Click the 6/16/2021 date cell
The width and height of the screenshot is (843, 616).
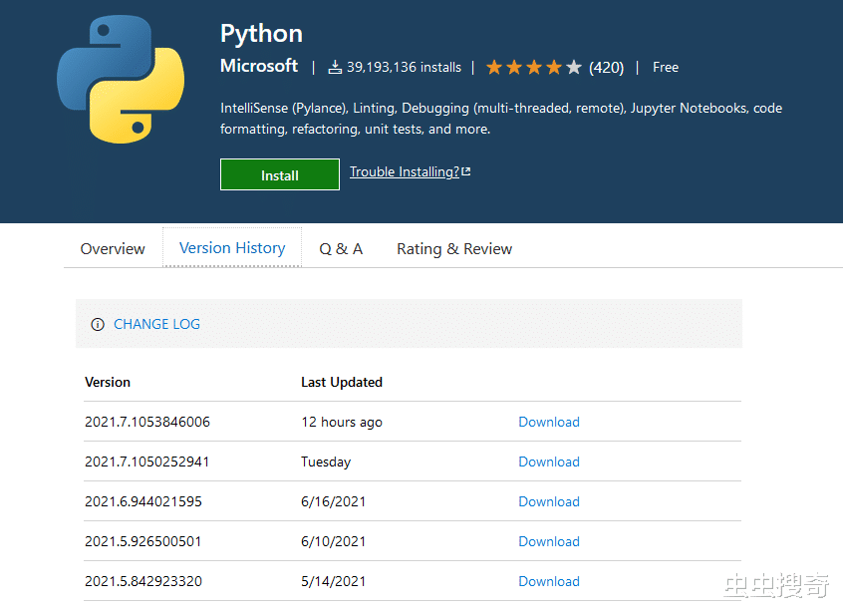(334, 501)
